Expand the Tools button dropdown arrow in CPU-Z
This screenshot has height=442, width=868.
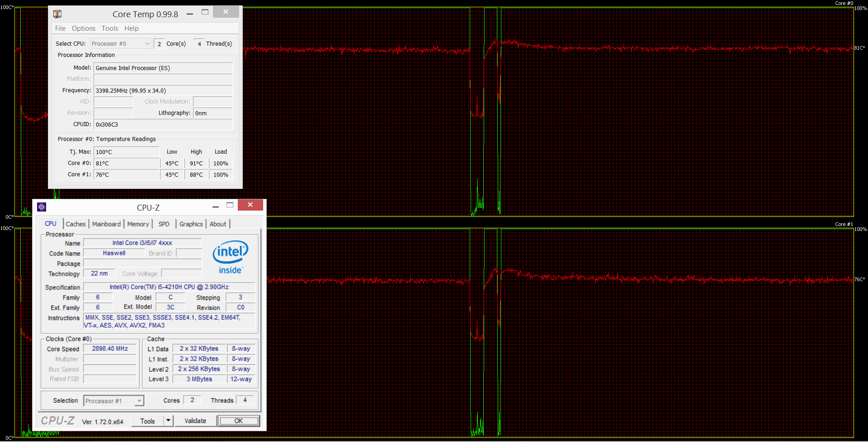coord(168,421)
